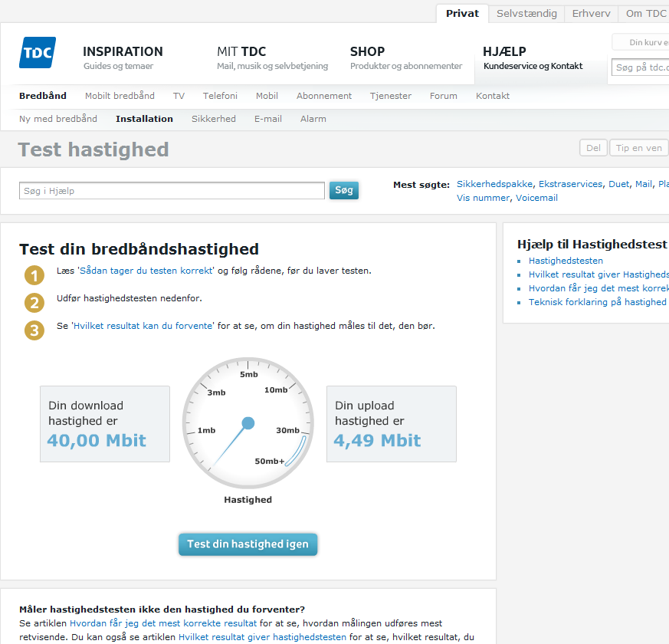Open the Privat tab
Viewport: 669px width, 644px height.
coord(462,14)
